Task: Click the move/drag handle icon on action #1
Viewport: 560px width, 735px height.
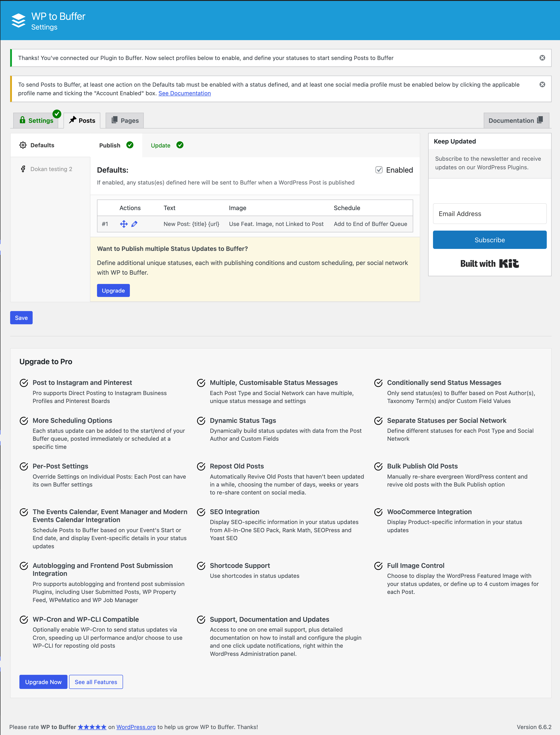Action: point(123,224)
